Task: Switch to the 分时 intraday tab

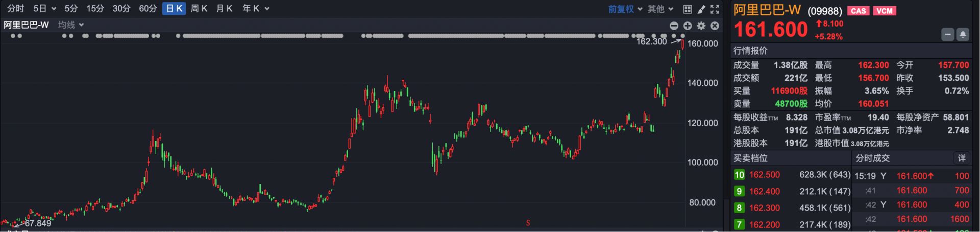Action: (x=15, y=9)
